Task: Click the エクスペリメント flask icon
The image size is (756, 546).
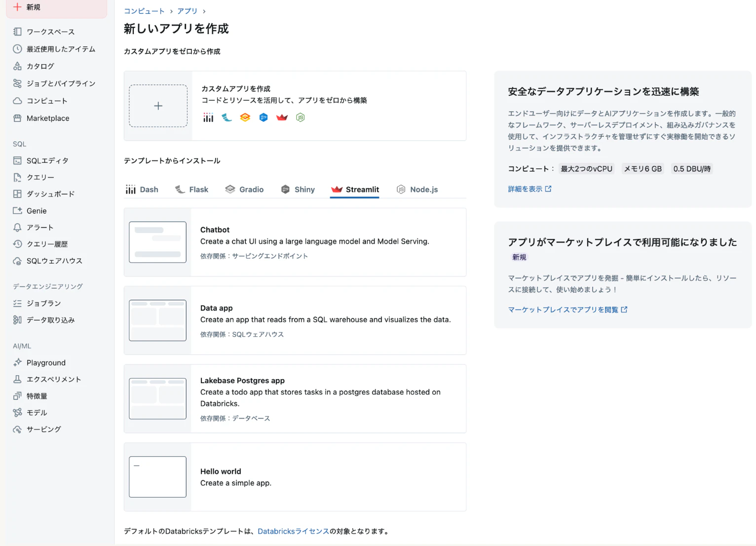Action: click(17, 379)
